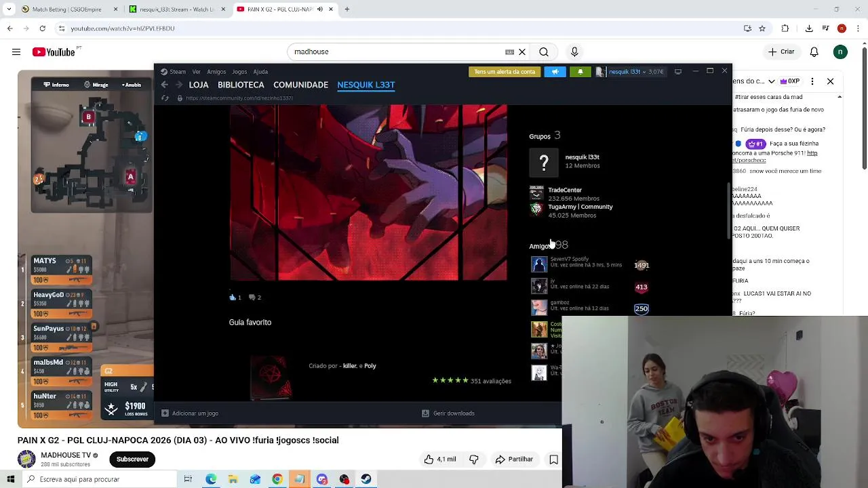Open friend gamboz profile
The image size is (868, 488).
click(559, 302)
